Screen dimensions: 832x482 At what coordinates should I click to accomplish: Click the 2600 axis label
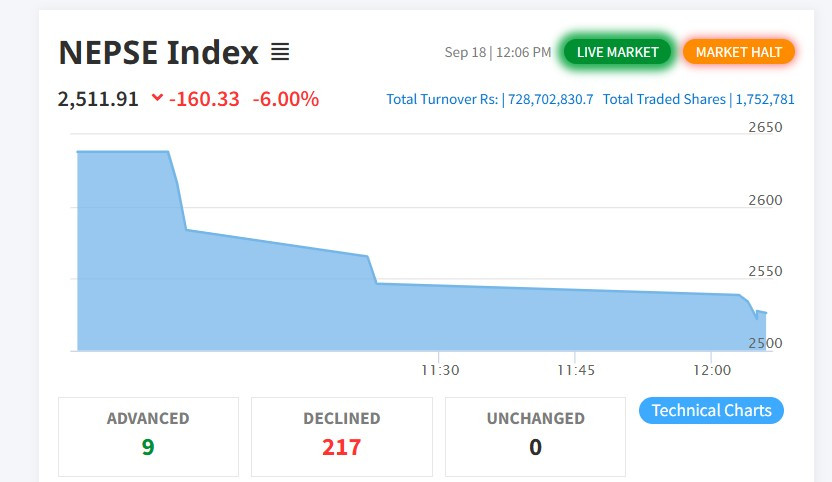[765, 200]
